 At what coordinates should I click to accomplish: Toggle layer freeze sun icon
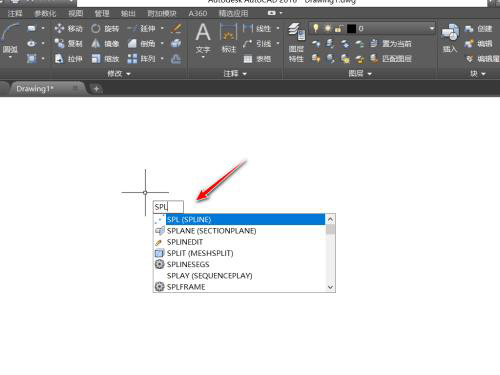(x=328, y=28)
